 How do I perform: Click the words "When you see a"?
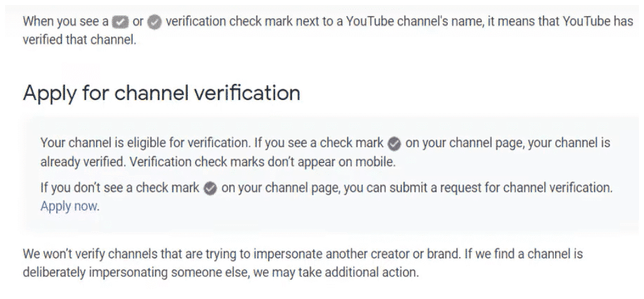click(66, 22)
